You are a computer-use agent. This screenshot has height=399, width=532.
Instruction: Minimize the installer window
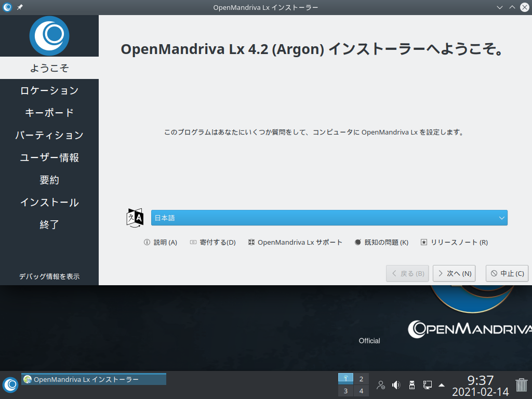point(500,7)
